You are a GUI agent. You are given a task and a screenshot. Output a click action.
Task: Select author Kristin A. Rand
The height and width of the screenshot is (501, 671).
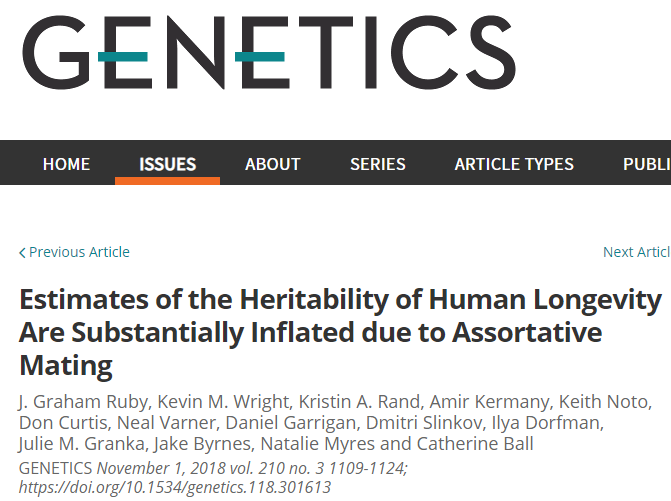pyautogui.click(x=359, y=402)
